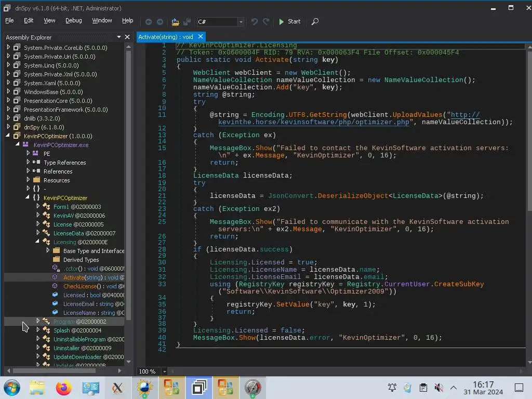Expand the system tray chevron
This screenshot has width=532, height=399.
[x=453, y=388]
